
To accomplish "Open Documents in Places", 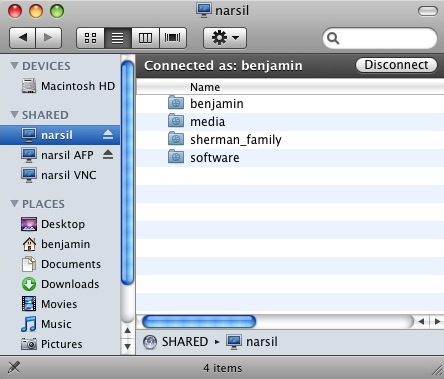I will pyautogui.click(x=60, y=264).
